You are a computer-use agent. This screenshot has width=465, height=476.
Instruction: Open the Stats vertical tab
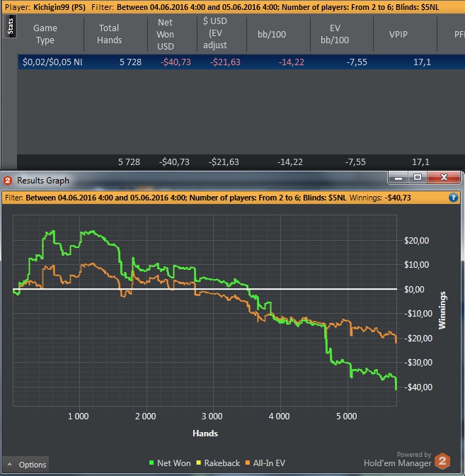click(10, 27)
